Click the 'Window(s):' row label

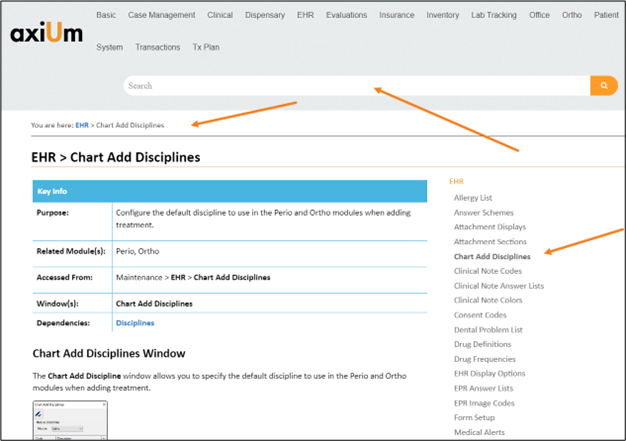(x=57, y=304)
